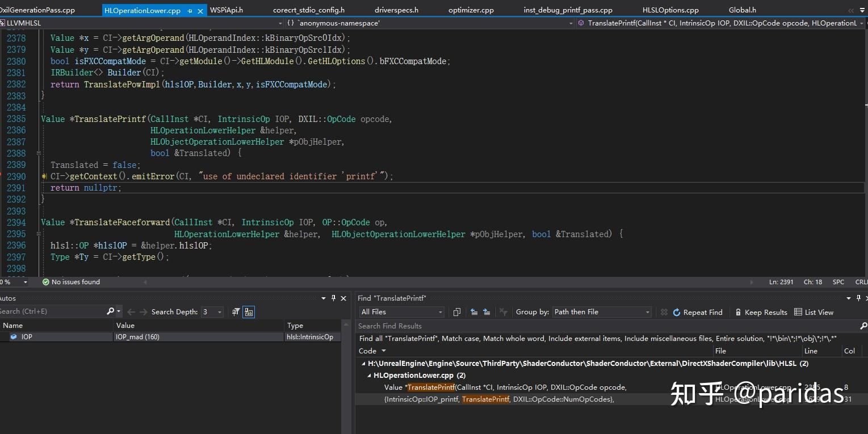Screen dimensions: 868x434
Task: Click the IOP_mad (160) value cell
Action: point(199,336)
